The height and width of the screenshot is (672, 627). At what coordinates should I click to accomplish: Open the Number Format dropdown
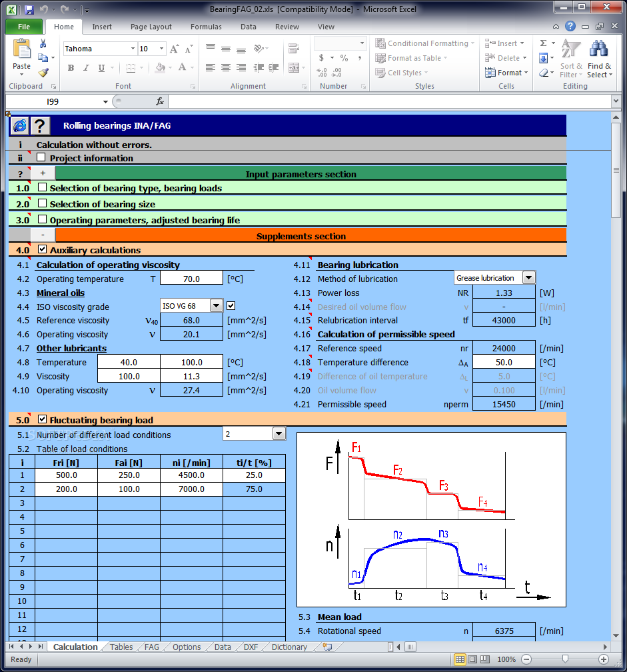point(362,43)
